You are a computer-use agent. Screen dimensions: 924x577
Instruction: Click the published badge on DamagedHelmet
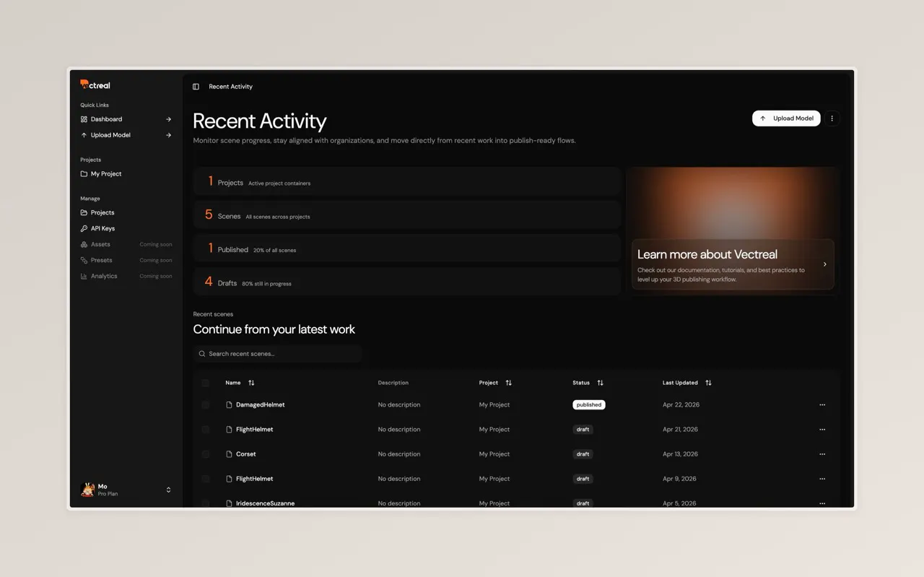[589, 405]
